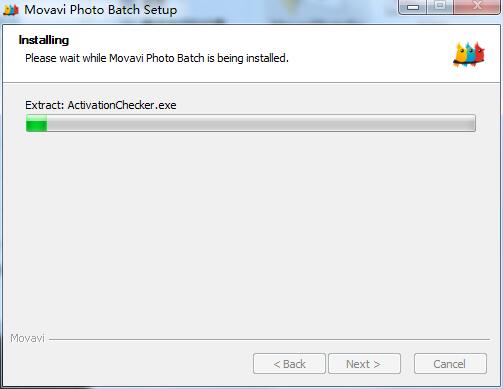The height and width of the screenshot is (389, 503).
Task: Click the bold Installing heading
Action: coord(44,40)
